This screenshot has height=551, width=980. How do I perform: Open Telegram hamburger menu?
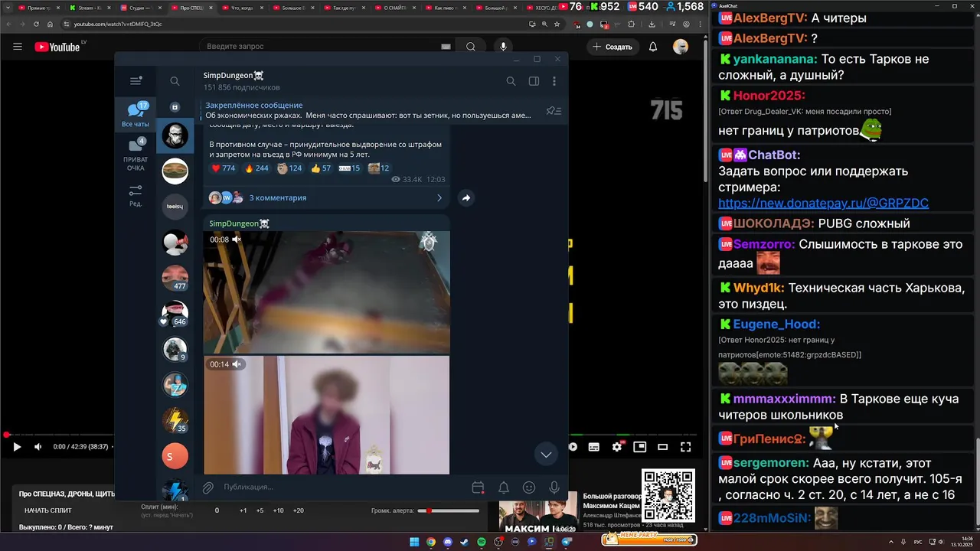click(x=136, y=81)
